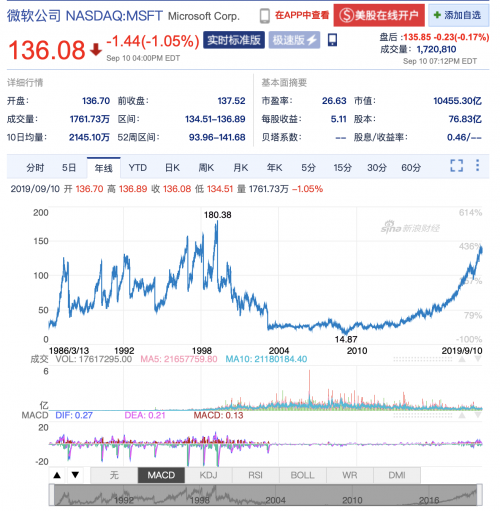Click the price line at 2019/9/10

pos(481,250)
